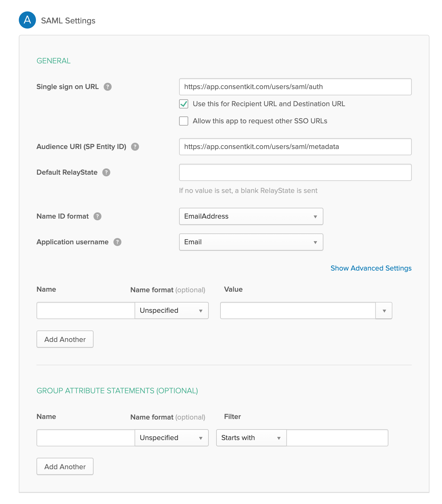Click Add Another under group attribute statements

65,467
